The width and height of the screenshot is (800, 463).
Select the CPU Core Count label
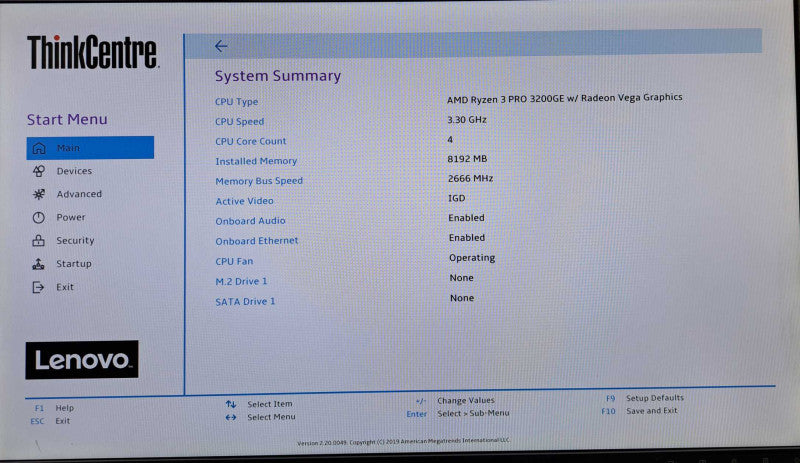(251, 141)
